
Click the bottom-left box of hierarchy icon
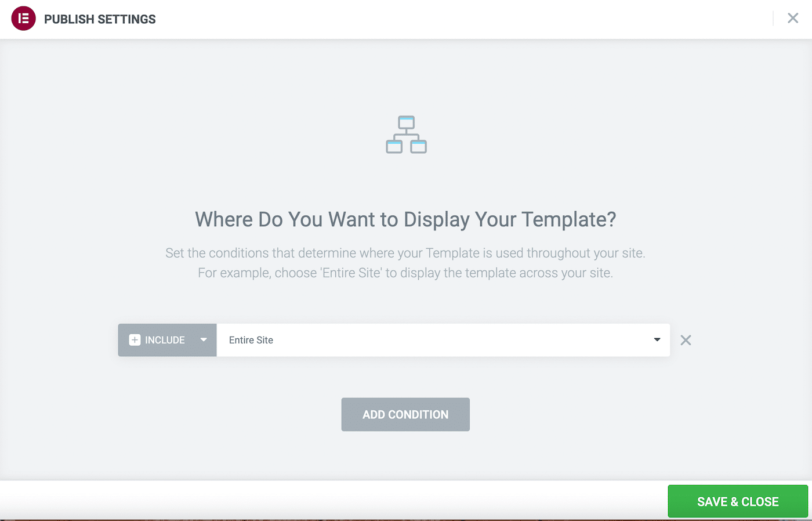(394, 147)
